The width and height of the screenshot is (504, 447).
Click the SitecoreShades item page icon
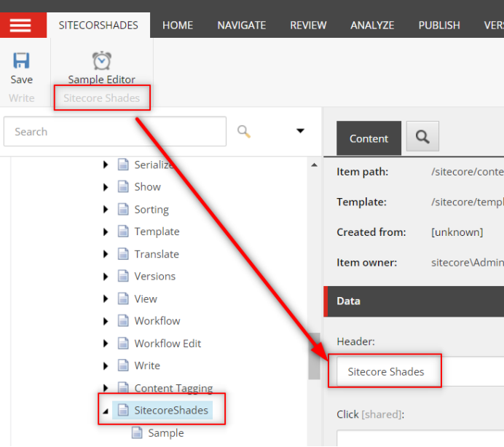pos(123,410)
